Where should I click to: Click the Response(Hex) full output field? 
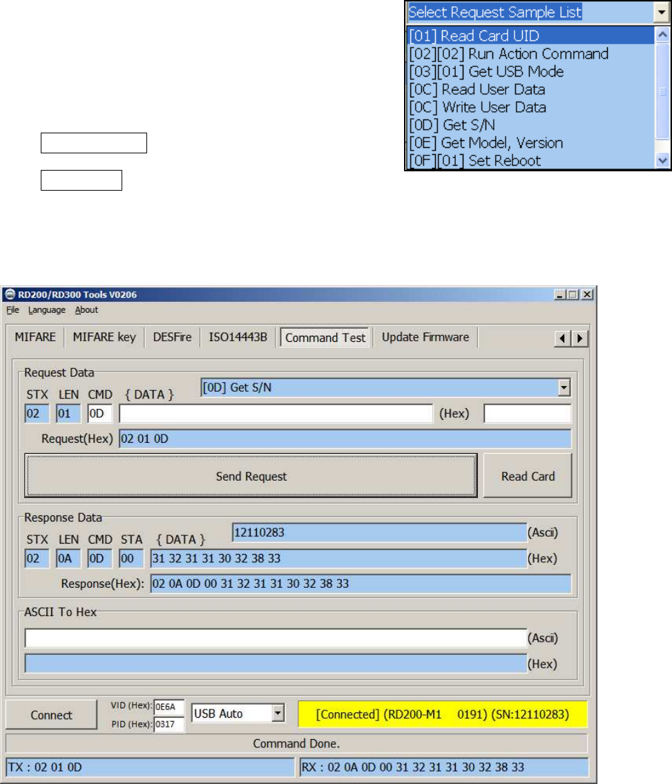(x=361, y=584)
